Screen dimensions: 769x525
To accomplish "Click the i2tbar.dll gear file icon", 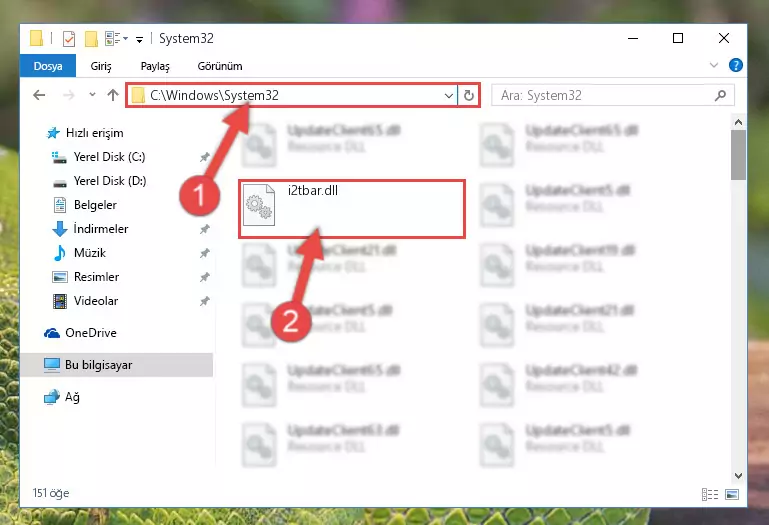I will [x=259, y=205].
